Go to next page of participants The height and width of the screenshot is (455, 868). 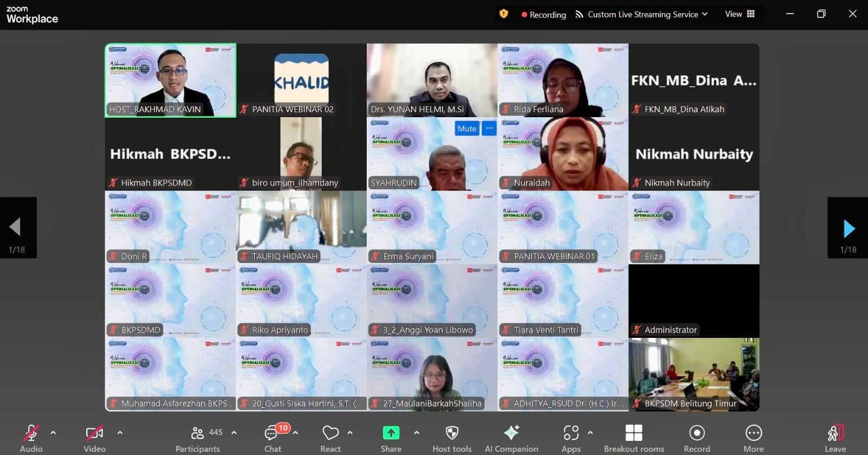click(x=848, y=229)
